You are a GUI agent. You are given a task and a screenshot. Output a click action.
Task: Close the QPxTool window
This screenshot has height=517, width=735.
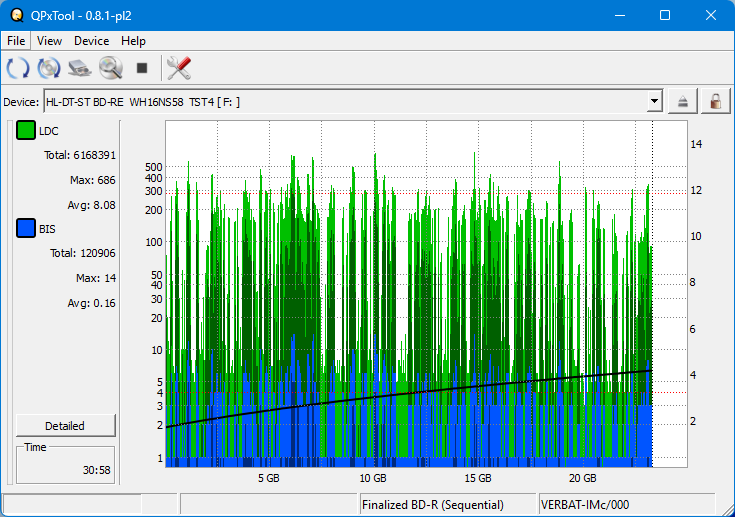tap(711, 15)
